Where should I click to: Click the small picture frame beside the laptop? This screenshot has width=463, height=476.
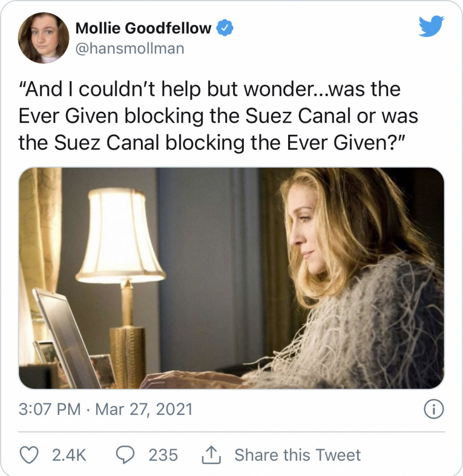pyautogui.click(x=103, y=369)
